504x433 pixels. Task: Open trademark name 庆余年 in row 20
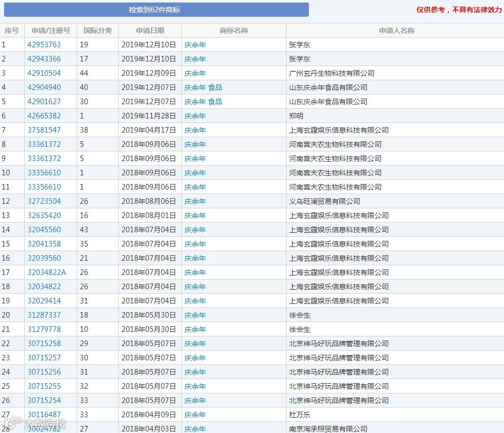(195, 315)
